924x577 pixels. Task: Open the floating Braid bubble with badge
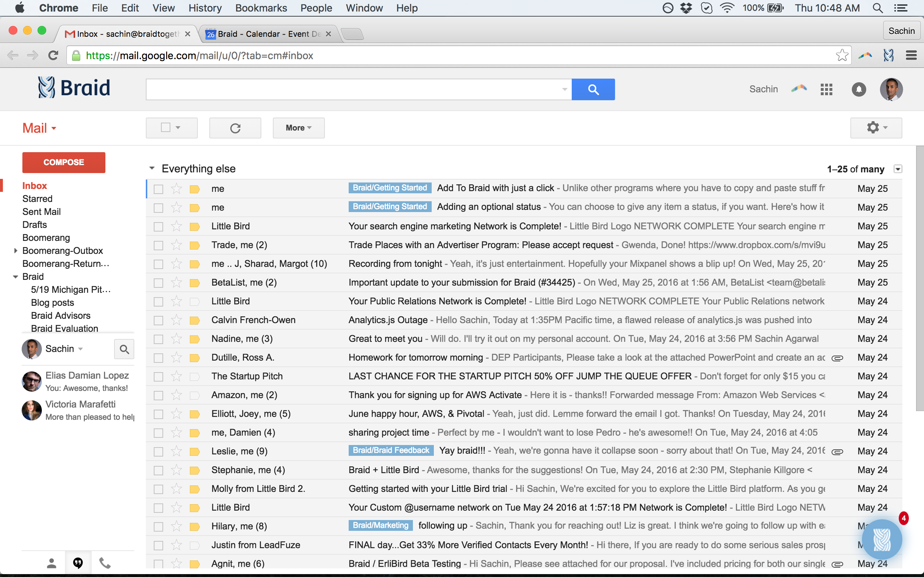882,539
